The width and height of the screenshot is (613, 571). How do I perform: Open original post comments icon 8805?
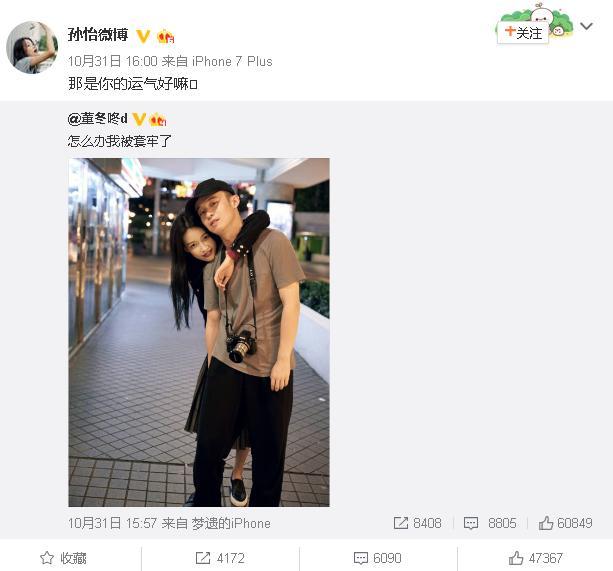pos(490,523)
